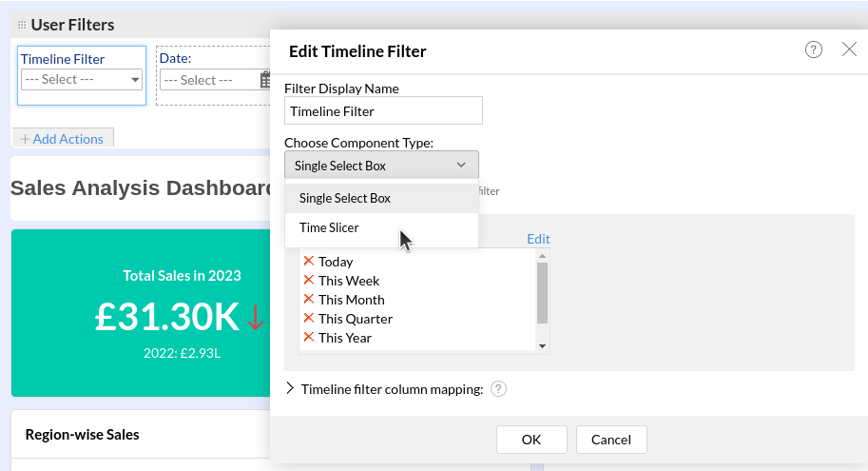
Task: Click the options list scrollbar down arrow
Action: point(543,346)
